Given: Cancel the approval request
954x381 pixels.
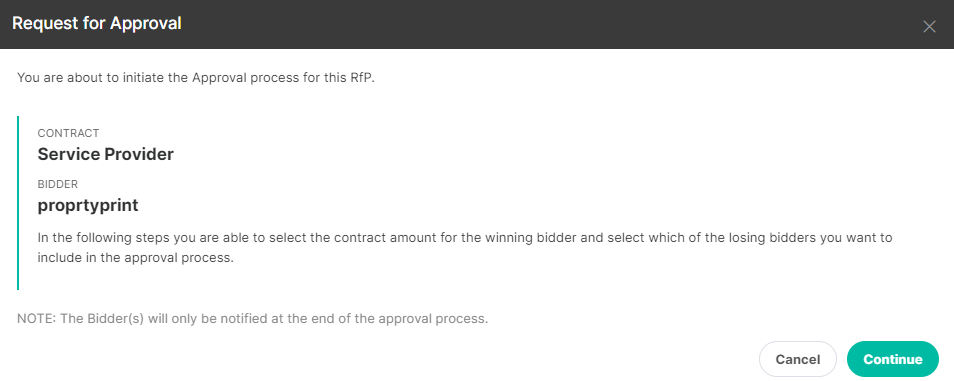Looking at the screenshot, I should click(x=798, y=359).
